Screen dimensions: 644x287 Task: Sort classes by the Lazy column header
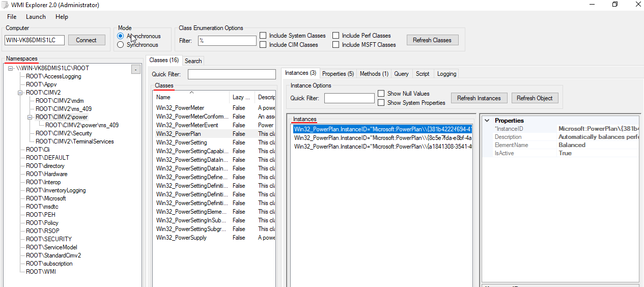pyautogui.click(x=242, y=97)
